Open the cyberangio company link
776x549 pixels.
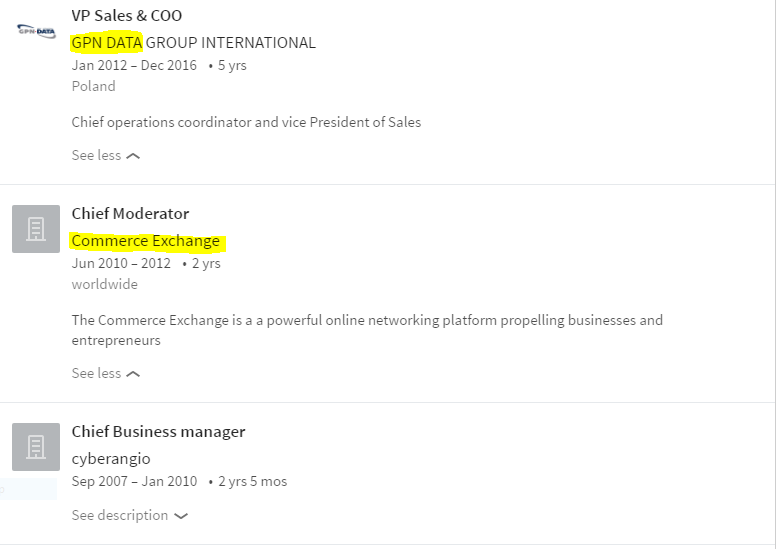[111, 459]
